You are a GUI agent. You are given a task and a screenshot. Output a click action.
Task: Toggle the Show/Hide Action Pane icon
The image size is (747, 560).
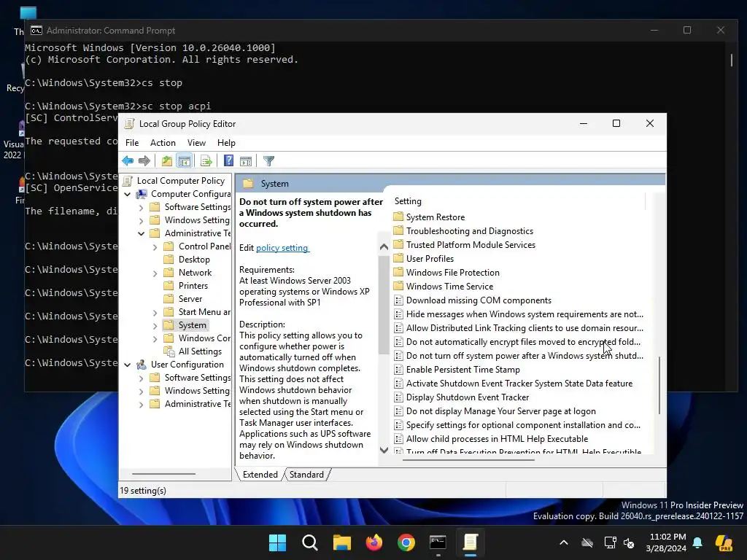246,161
